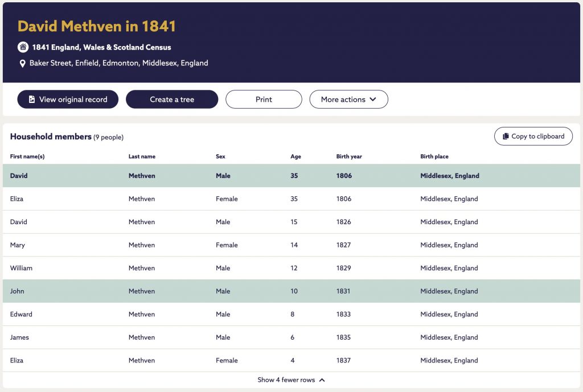The width and height of the screenshot is (583, 392).
Task: Collapse the list with Show 4 fewer rows
Action: (291, 379)
